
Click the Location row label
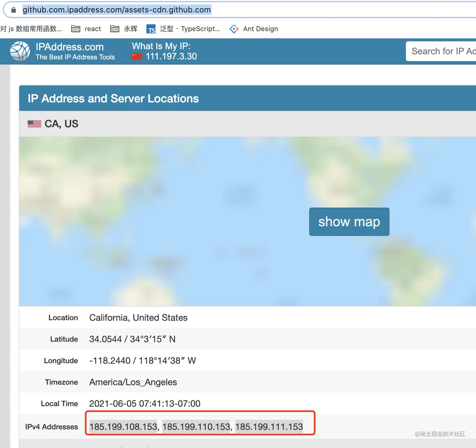point(63,318)
